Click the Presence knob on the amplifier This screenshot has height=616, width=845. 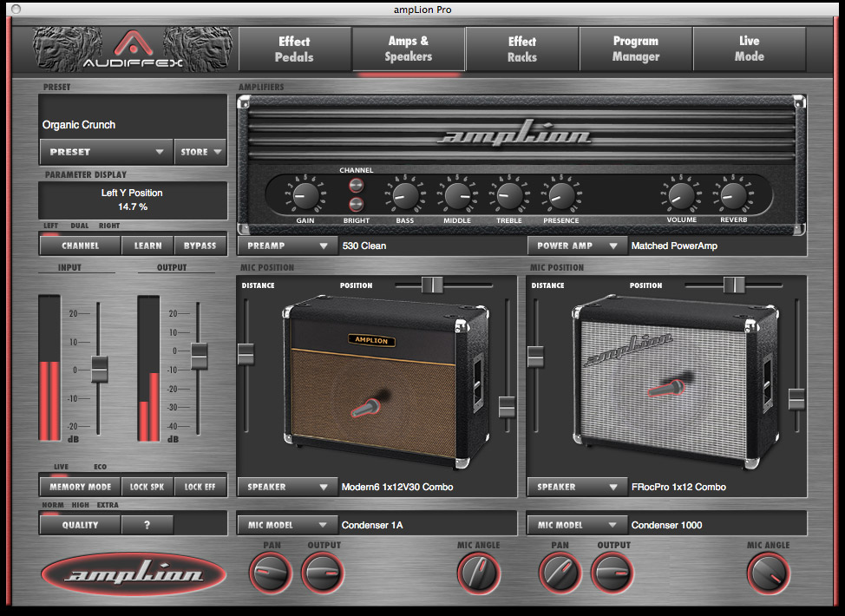[x=561, y=195]
